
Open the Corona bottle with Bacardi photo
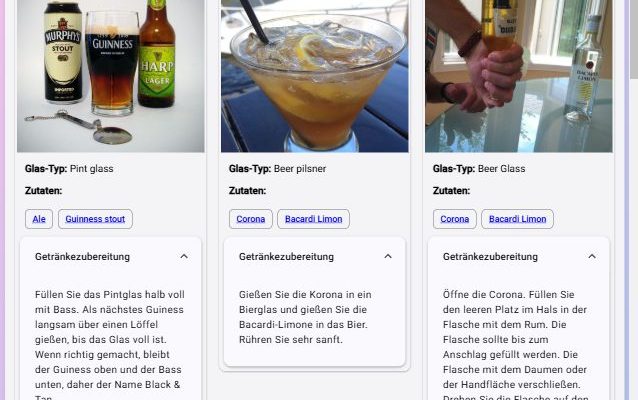(x=519, y=76)
